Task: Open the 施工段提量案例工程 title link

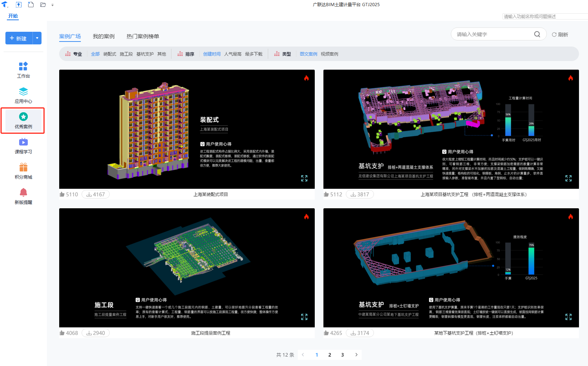Action: point(211,333)
